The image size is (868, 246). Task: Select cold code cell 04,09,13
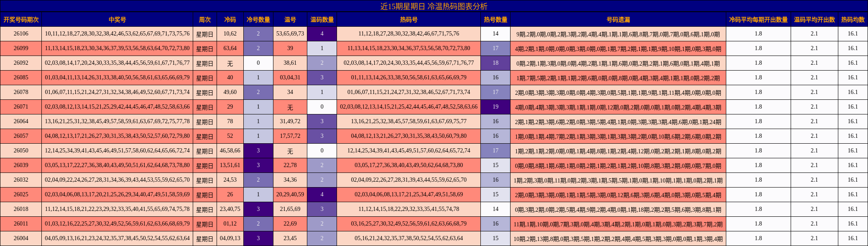click(230, 238)
